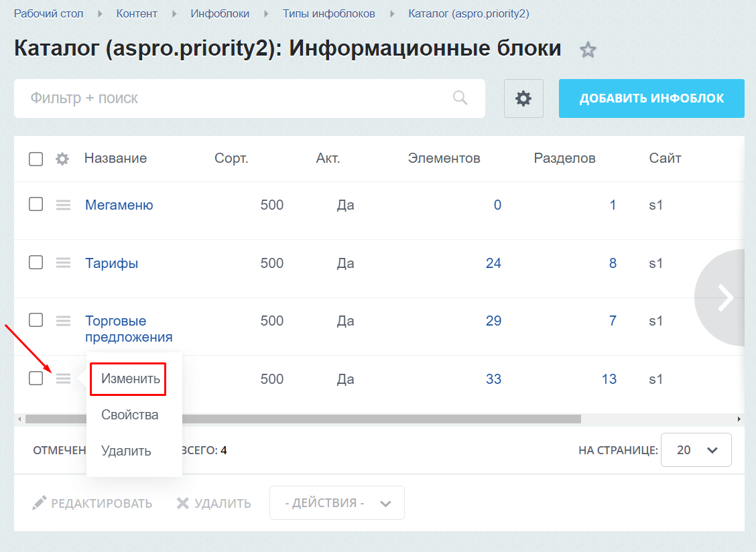756x552 pixels.
Task: Open the Торговые предложения link
Action: pos(129,329)
